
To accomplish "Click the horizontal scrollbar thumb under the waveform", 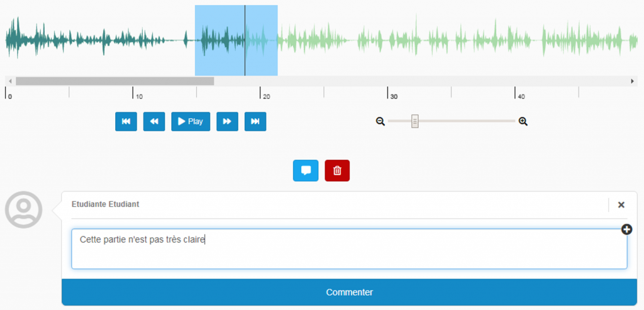I will tap(115, 81).
